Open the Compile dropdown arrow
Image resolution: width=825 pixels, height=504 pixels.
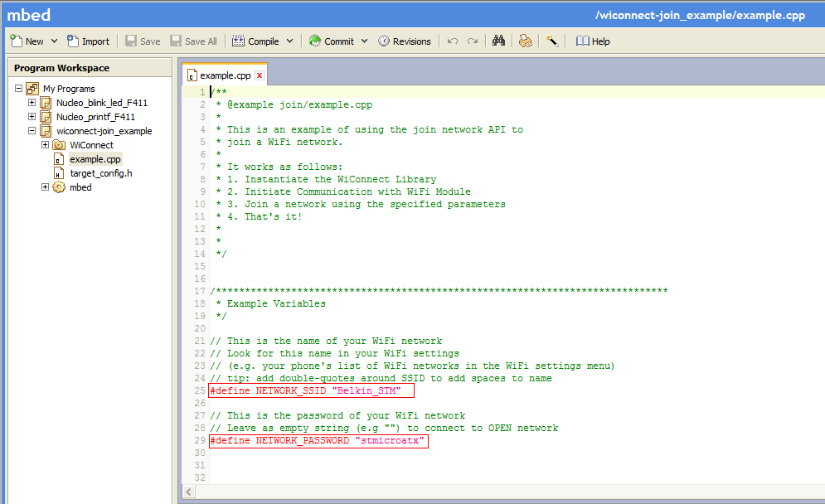tap(290, 41)
